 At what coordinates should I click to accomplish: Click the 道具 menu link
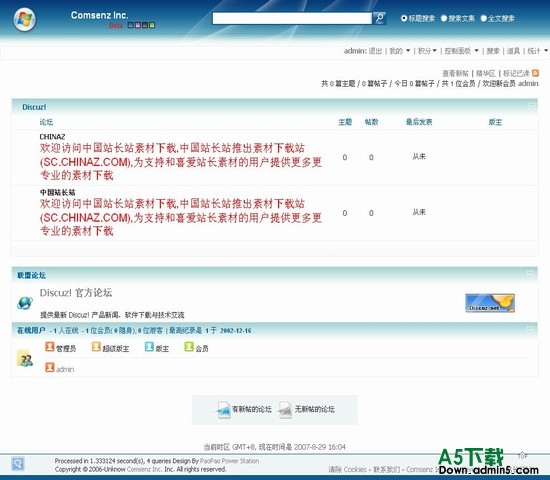513,51
